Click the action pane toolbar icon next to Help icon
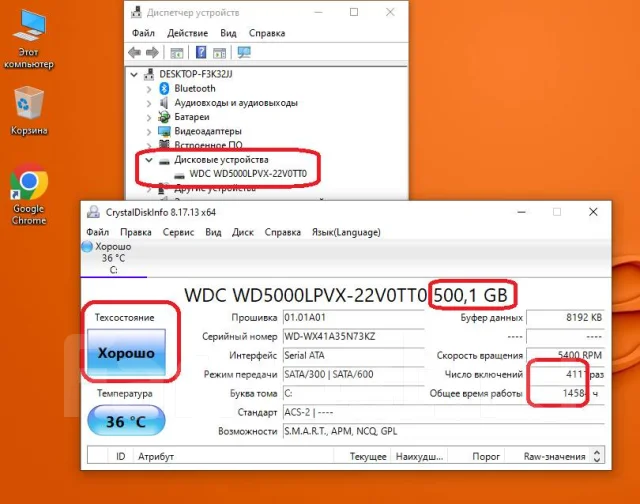 [x=219, y=53]
